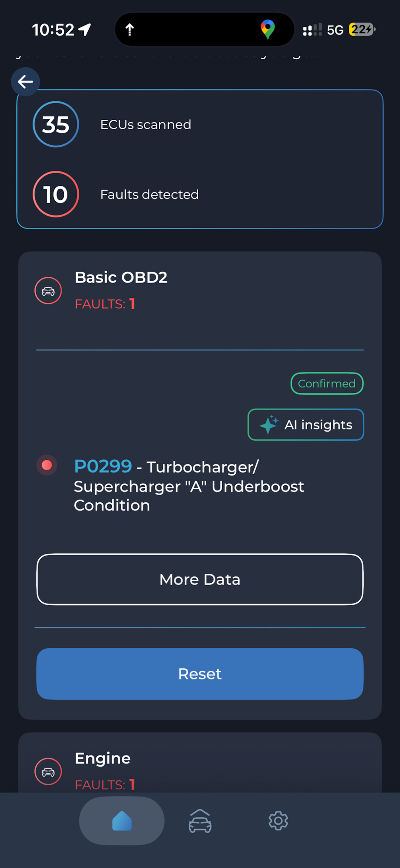Tap the Basic OBD2 car icon
400x868 pixels.
click(x=48, y=291)
